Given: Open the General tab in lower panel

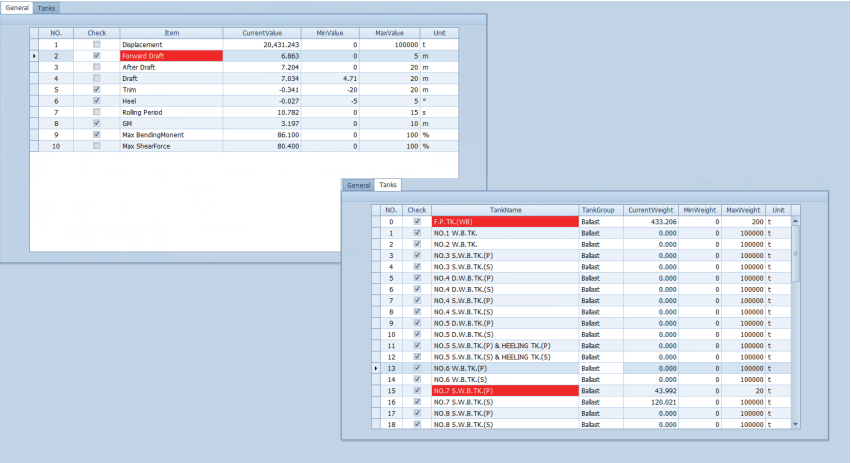Looking at the screenshot, I should pyautogui.click(x=358, y=185).
